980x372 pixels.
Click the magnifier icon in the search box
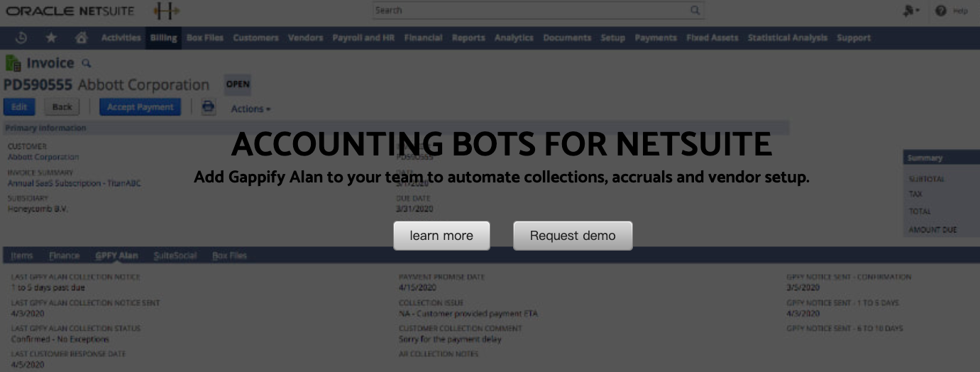point(695,10)
